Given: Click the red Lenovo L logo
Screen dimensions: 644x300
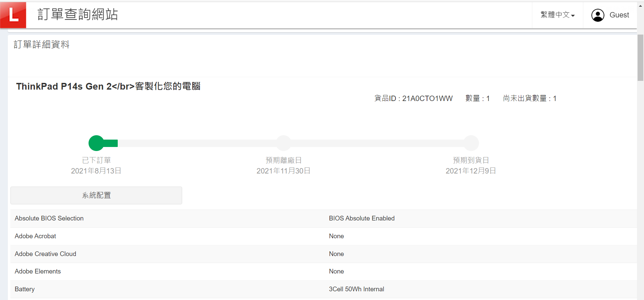Looking at the screenshot, I should click(x=13, y=15).
